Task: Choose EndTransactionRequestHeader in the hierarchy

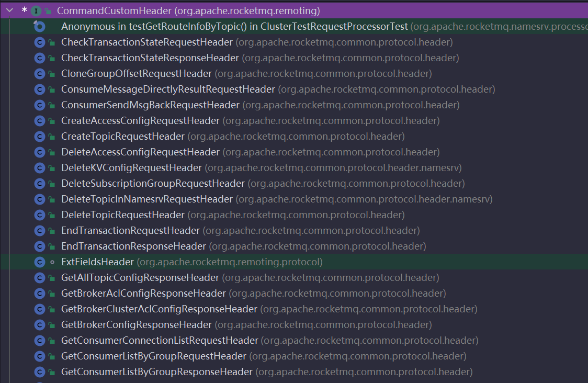Action: coord(130,230)
